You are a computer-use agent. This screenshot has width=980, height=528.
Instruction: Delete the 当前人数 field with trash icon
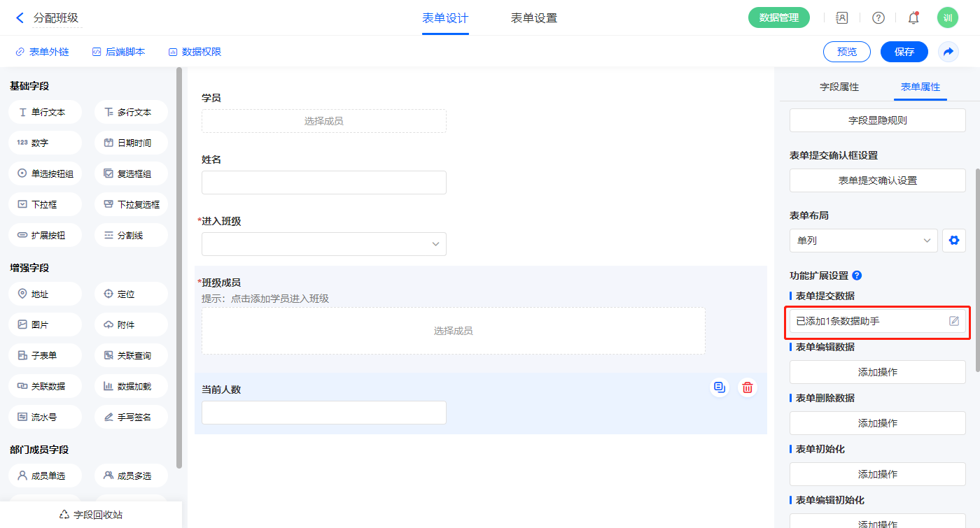(748, 387)
